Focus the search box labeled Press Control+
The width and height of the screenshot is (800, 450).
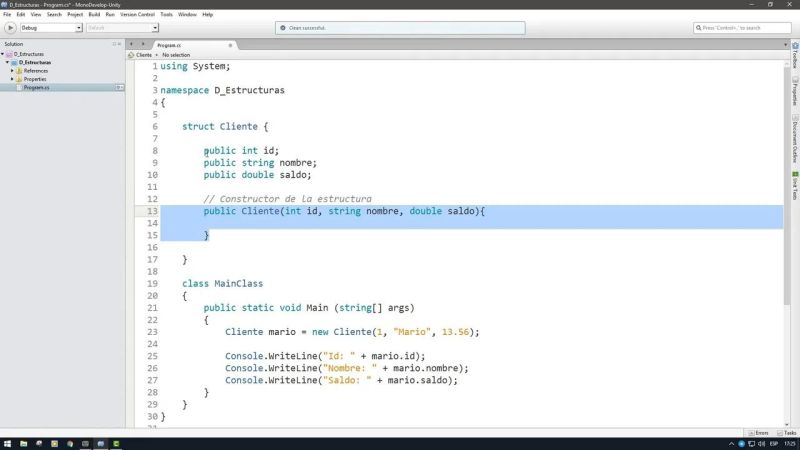tap(742, 28)
